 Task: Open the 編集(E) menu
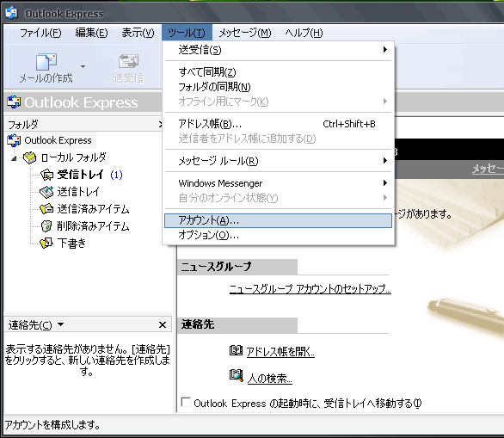tap(92, 33)
